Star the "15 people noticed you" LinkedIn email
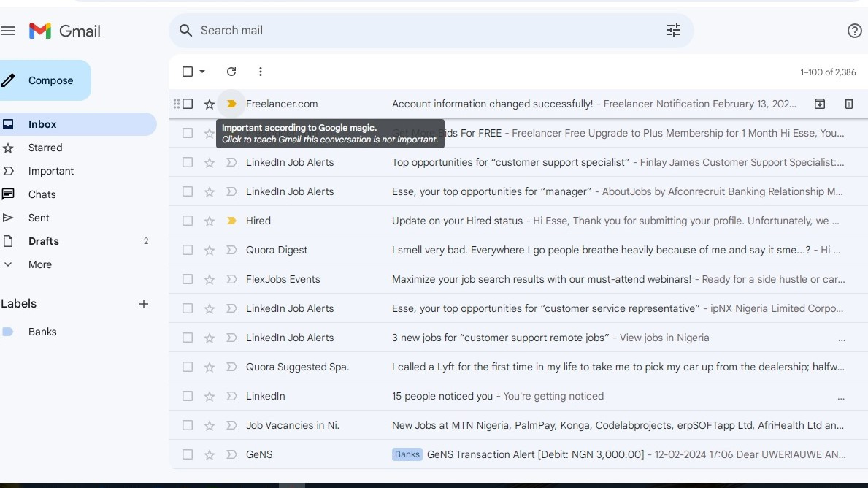This screenshot has width=868, height=488. 210,397
